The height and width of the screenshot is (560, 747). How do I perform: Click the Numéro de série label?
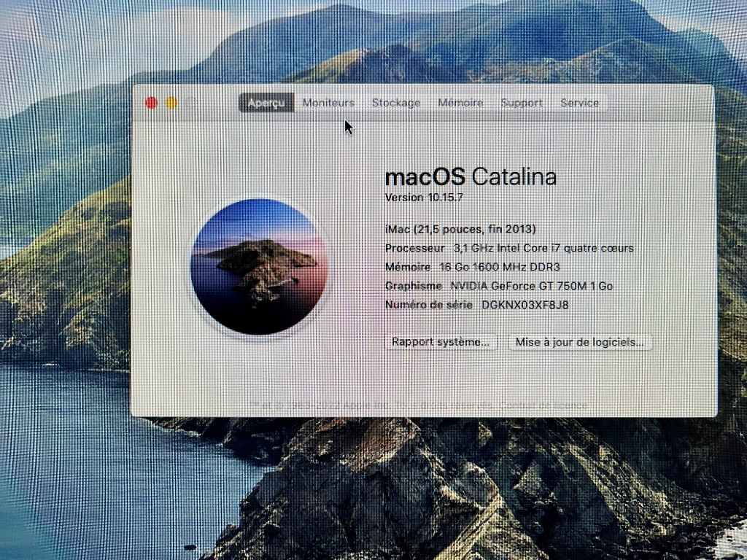[429, 305]
